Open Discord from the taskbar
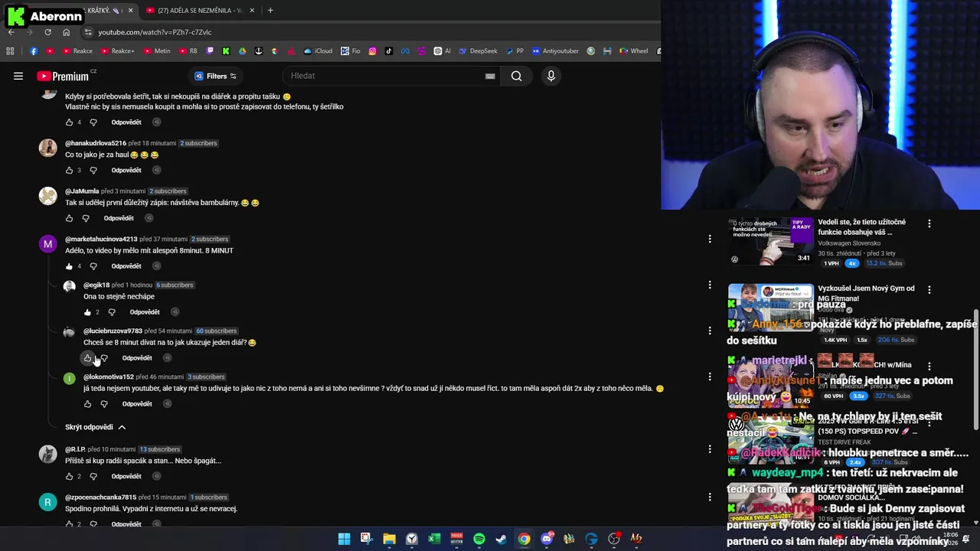This screenshot has width=980, height=551. click(547, 539)
